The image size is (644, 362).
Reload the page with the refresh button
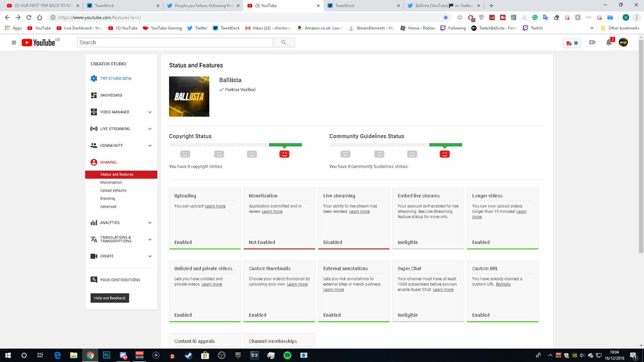tap(29, 17)
